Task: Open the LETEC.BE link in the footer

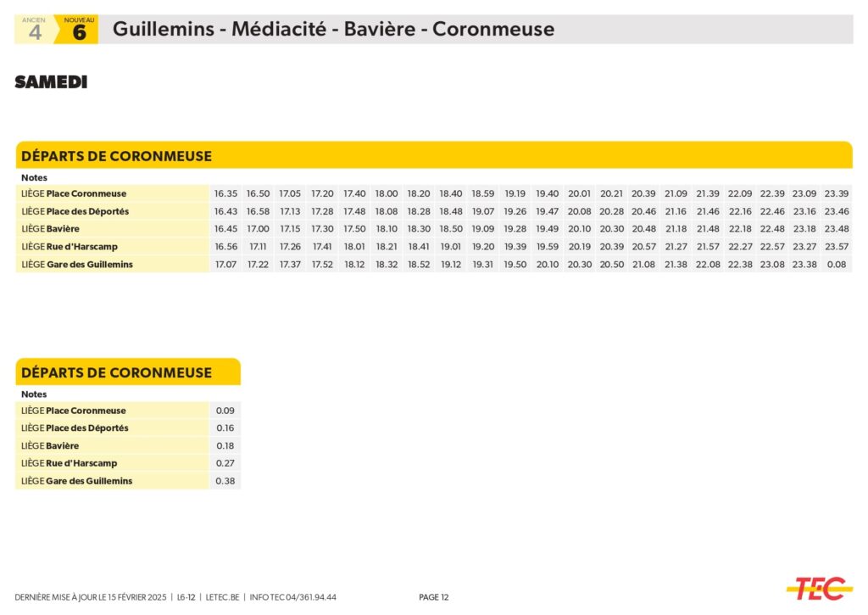Action: (223, 597)
